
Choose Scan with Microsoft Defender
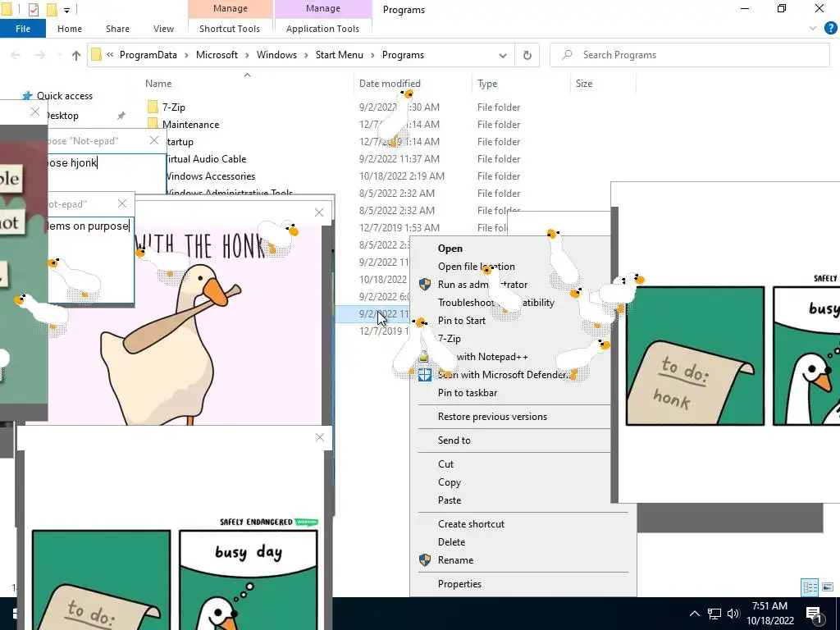503,374
